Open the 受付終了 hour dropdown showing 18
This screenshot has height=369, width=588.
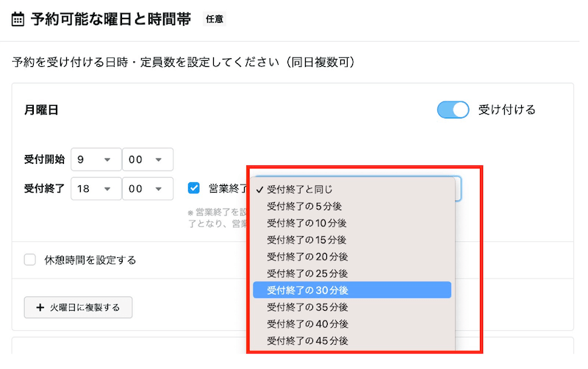click(95, 188)
